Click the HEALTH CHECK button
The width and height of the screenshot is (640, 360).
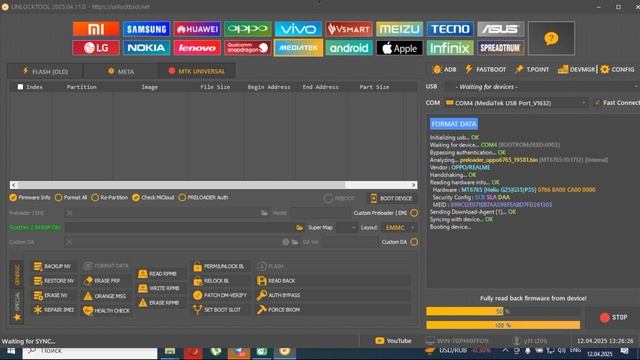pyautogui.click(x=106, y=310)
